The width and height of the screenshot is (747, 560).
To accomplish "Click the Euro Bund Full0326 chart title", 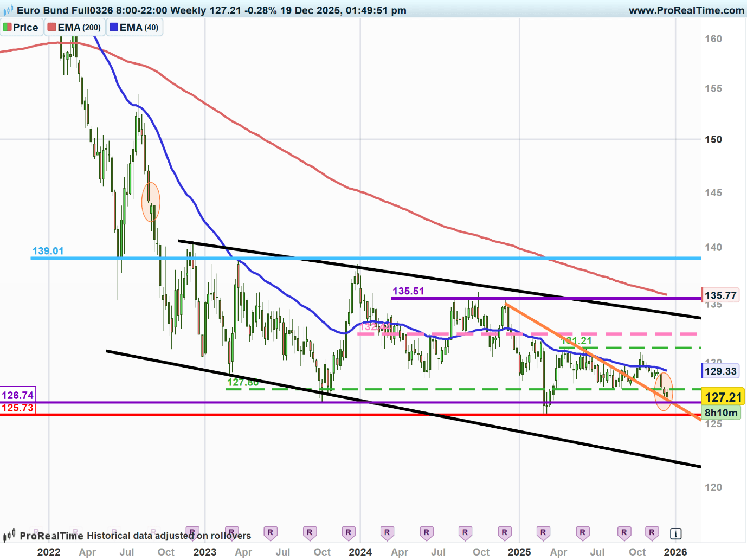I will click(x=65, y=10).
